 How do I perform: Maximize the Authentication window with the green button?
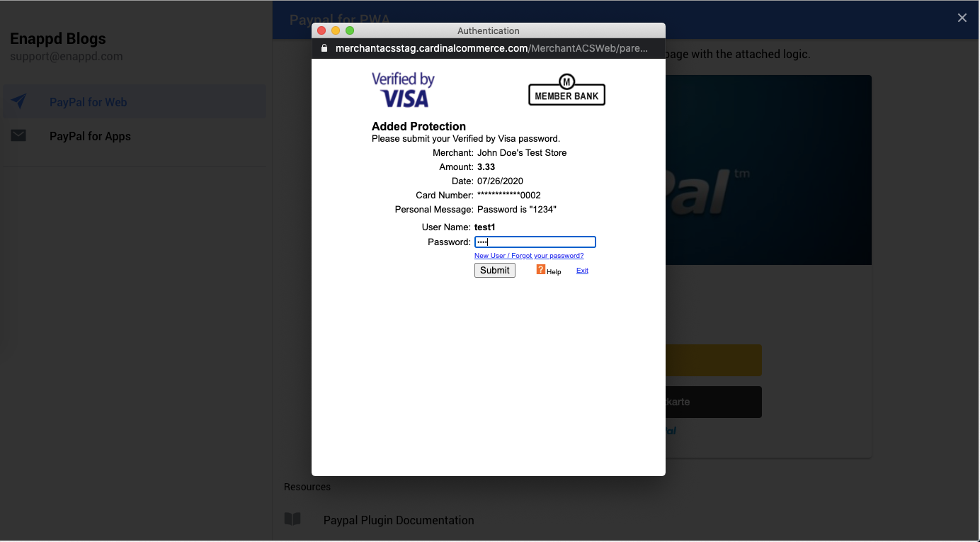click(x=350, y=30)
